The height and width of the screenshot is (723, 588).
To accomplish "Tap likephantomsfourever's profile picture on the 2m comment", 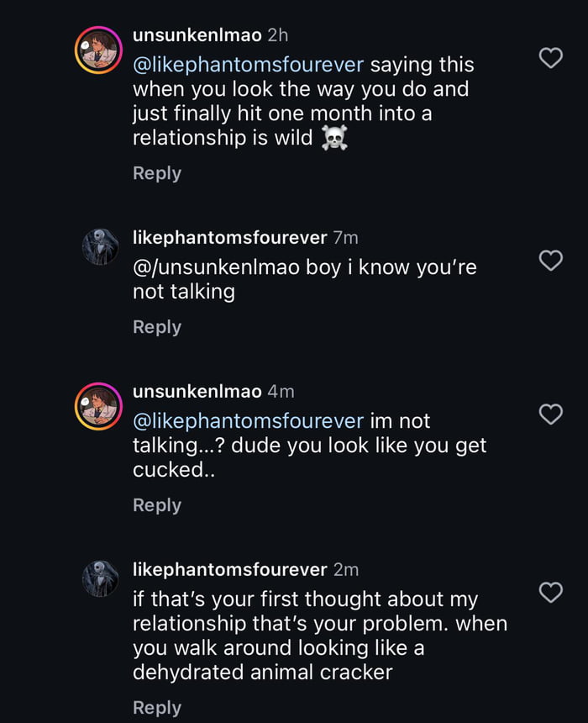I will pyautogui.click(x=100, y=579).
